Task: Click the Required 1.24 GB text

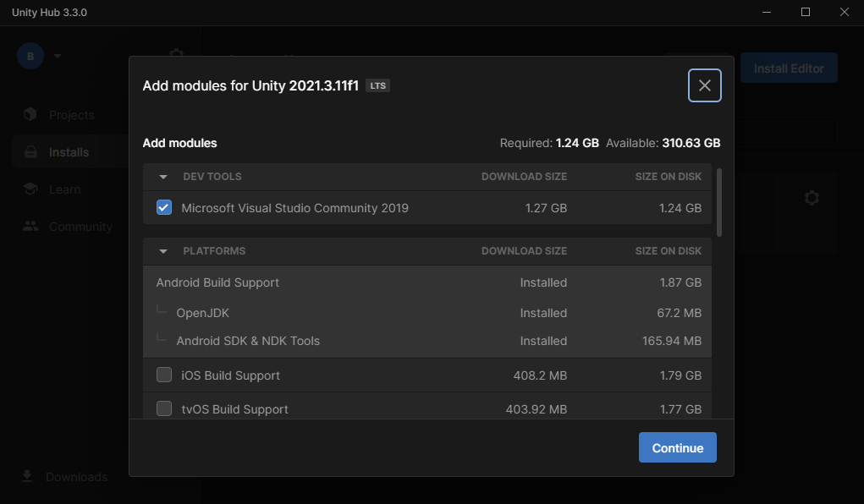Action: [x=549, y=143]
